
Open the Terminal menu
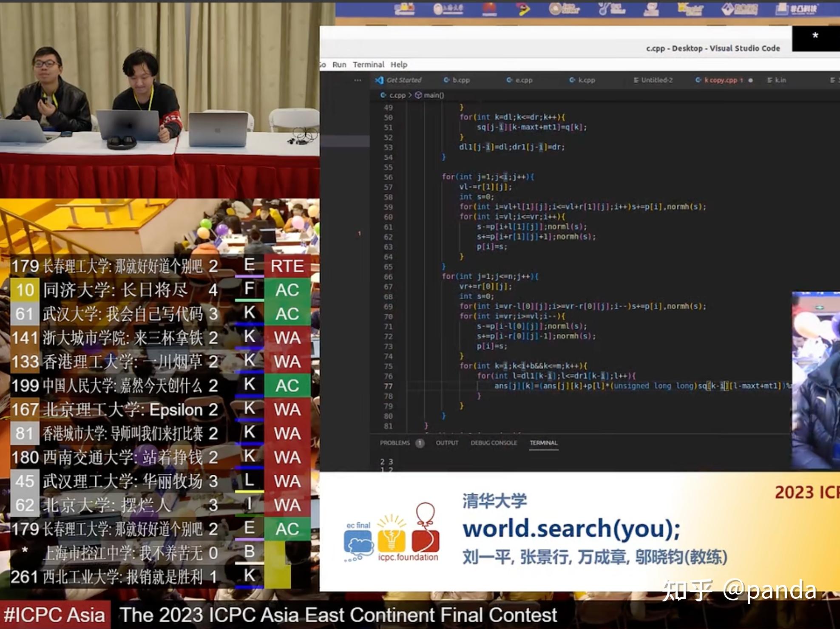coord(369,64)
